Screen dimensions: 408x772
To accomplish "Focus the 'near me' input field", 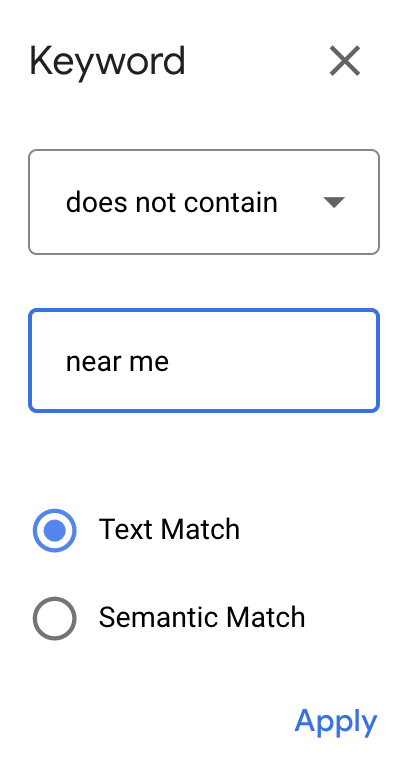I will coord(204,360).
